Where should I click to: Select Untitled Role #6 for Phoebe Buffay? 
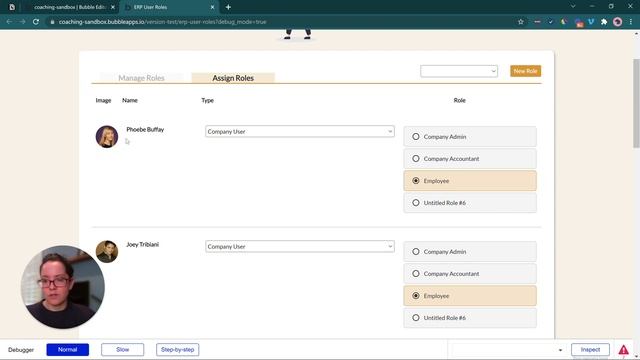(470, 203)
